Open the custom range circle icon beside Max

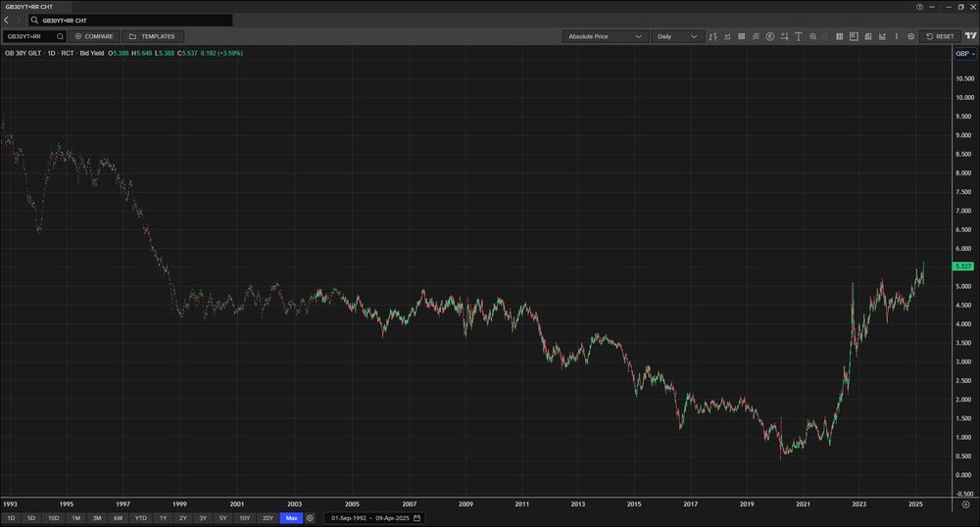click(x=310, y=518)
